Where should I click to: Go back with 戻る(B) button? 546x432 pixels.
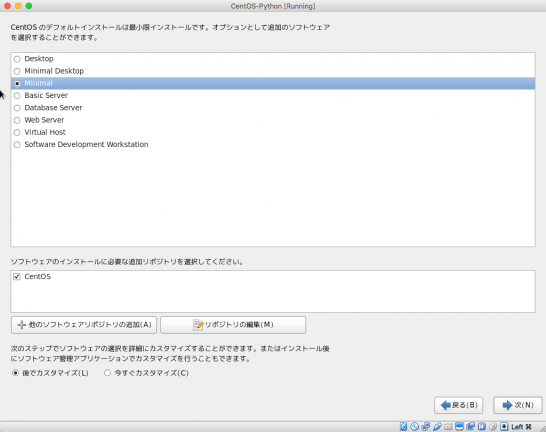(x=458, y=405)
